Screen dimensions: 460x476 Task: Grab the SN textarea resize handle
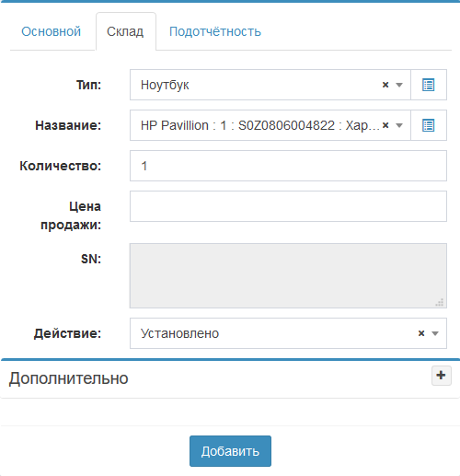[x=440, y=302]
